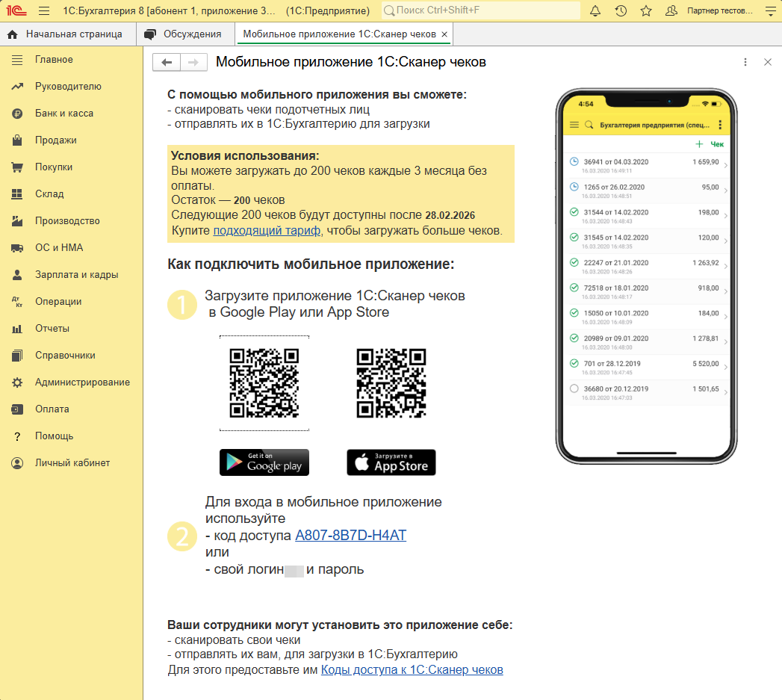Open the history clock icon
782x700 pixels.
621,11
